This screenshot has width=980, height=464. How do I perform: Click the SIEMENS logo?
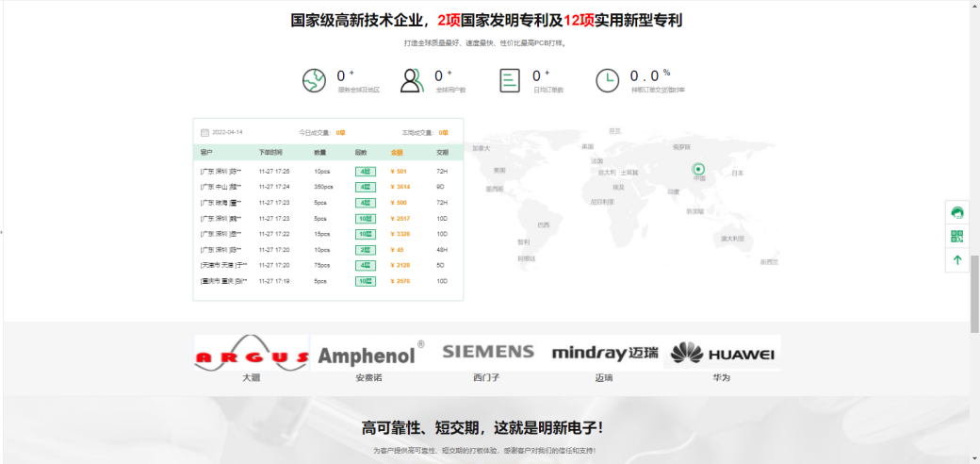tap(488, 352)
